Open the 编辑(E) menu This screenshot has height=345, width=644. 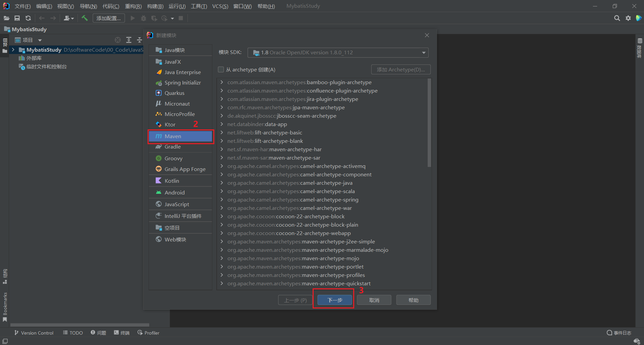44,6
